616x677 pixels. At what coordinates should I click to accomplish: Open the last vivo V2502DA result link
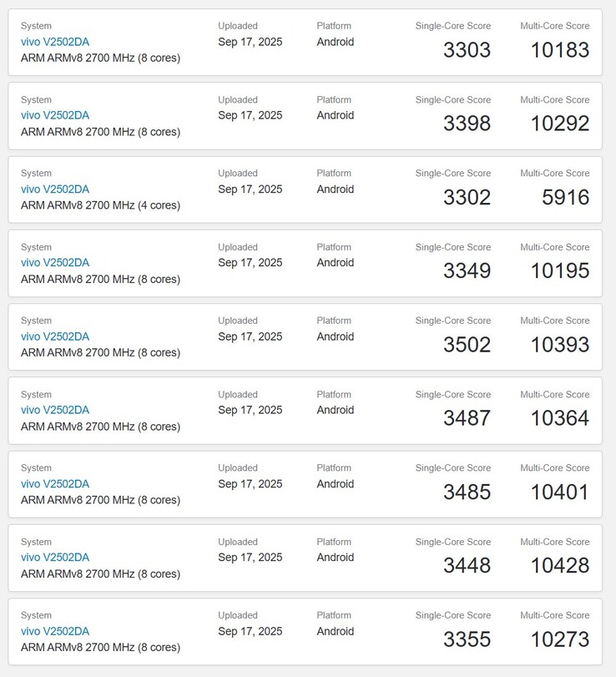[x=54, y=631]
